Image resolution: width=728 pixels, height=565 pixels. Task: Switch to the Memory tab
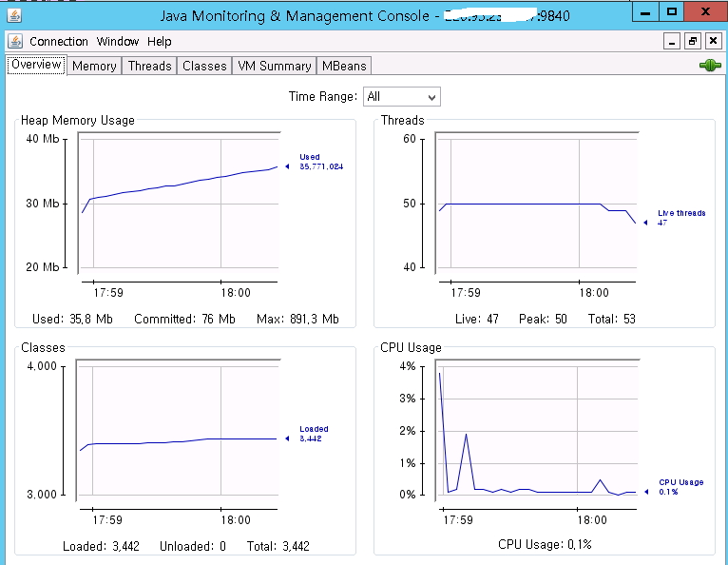94,66
